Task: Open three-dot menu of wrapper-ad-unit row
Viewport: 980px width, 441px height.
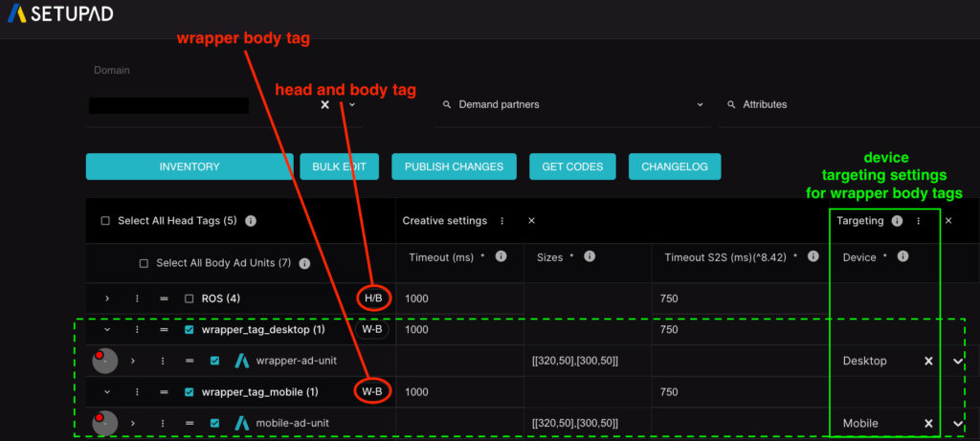Action: pyautogui.click(x=163, y=361)
